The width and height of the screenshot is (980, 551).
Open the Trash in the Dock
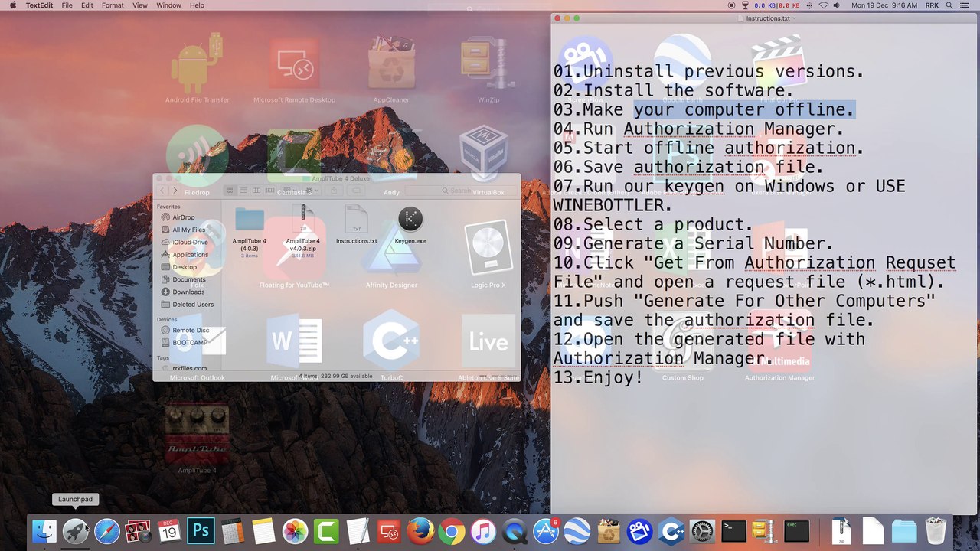click(936, 531)
